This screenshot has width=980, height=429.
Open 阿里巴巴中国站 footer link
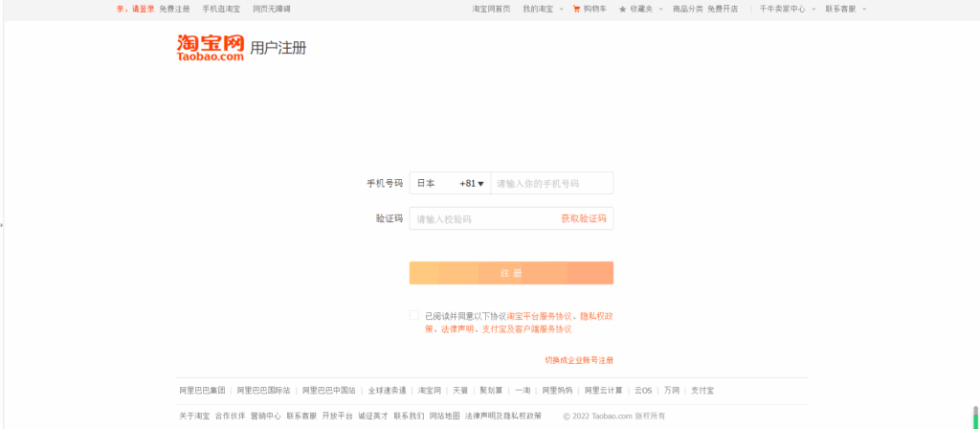[329, 391]
